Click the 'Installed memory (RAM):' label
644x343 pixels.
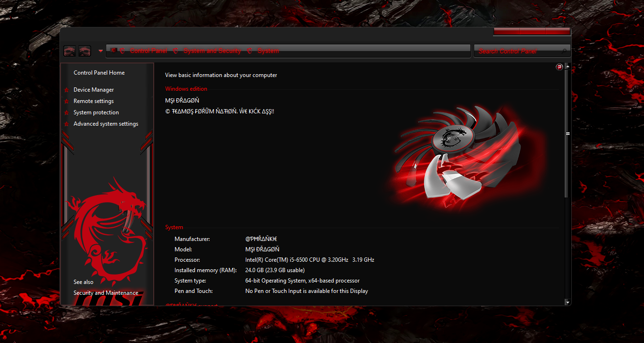pos(206,270)
